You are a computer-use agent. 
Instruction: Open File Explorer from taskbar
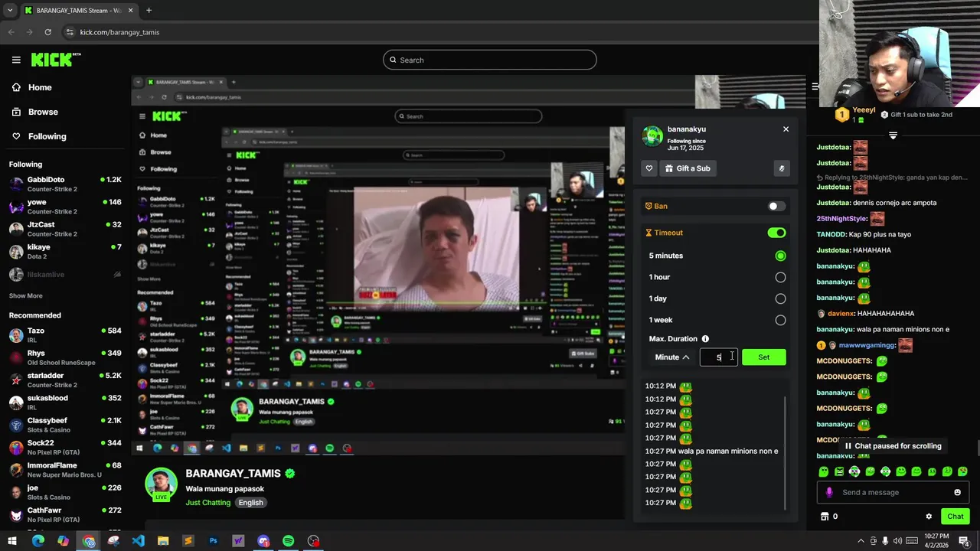point(163,541)
